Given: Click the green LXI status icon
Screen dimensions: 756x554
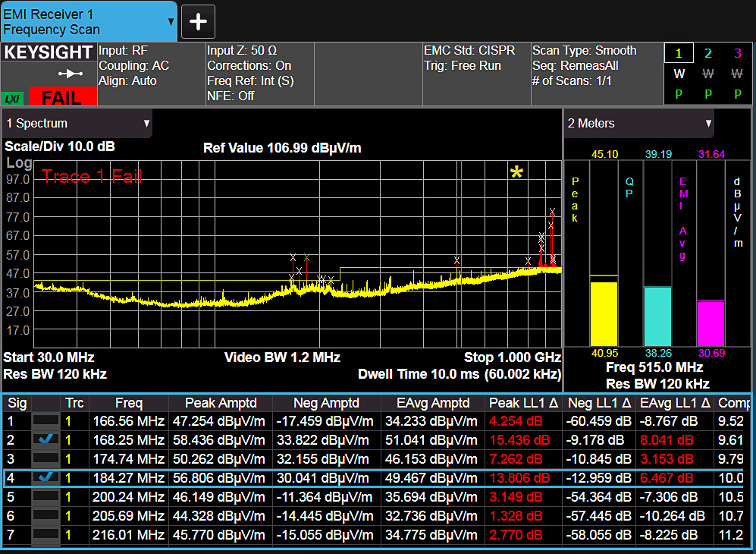Looking at the screenshot, I should tap(11, 98).
